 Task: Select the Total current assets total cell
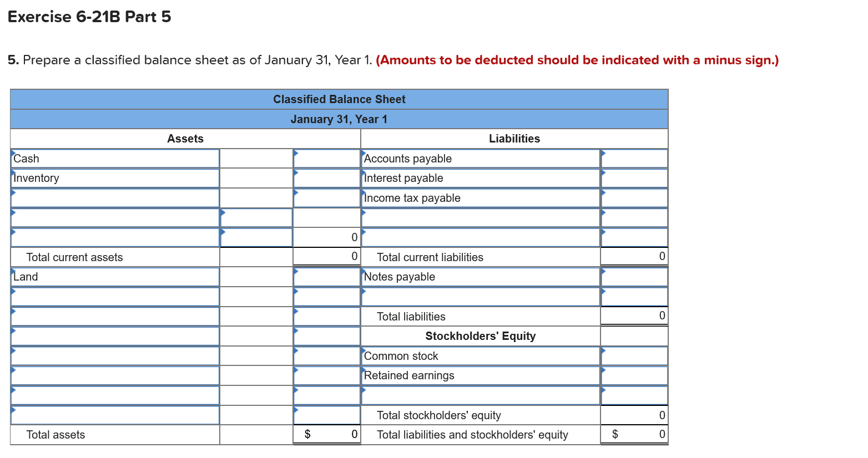click(x=326, y=256)
